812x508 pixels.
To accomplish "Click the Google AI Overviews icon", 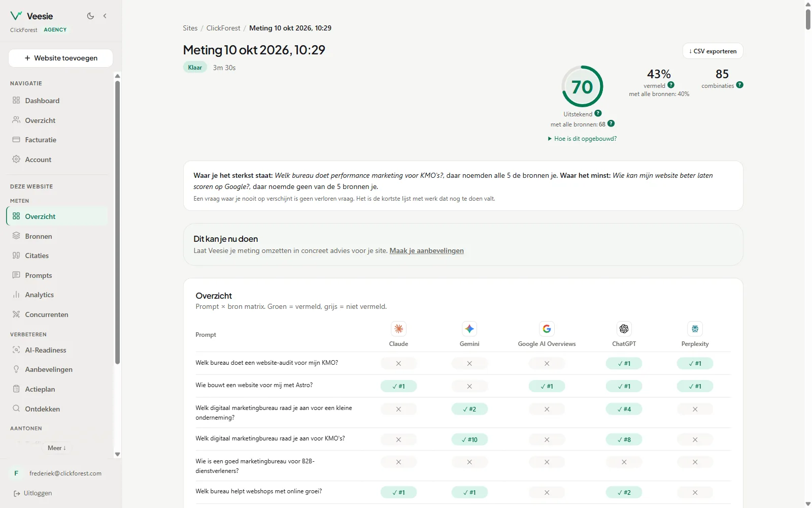I will pyautogui.click(x=547, y=329).
